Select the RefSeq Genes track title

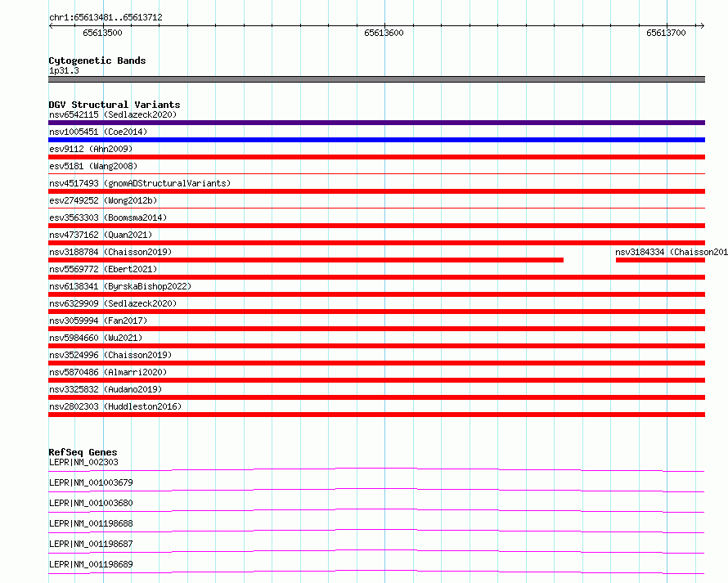point(83,452)
